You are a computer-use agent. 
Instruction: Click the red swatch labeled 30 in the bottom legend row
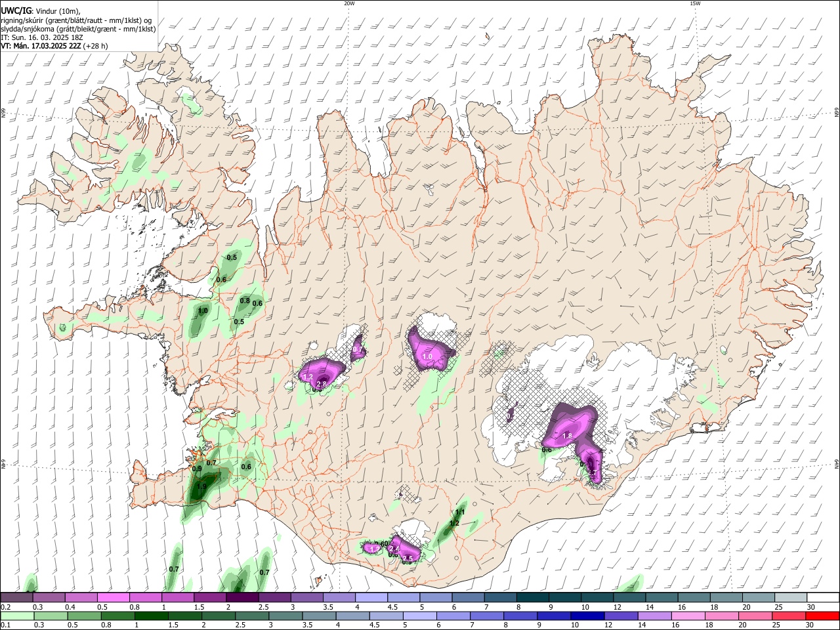point(822,616)
